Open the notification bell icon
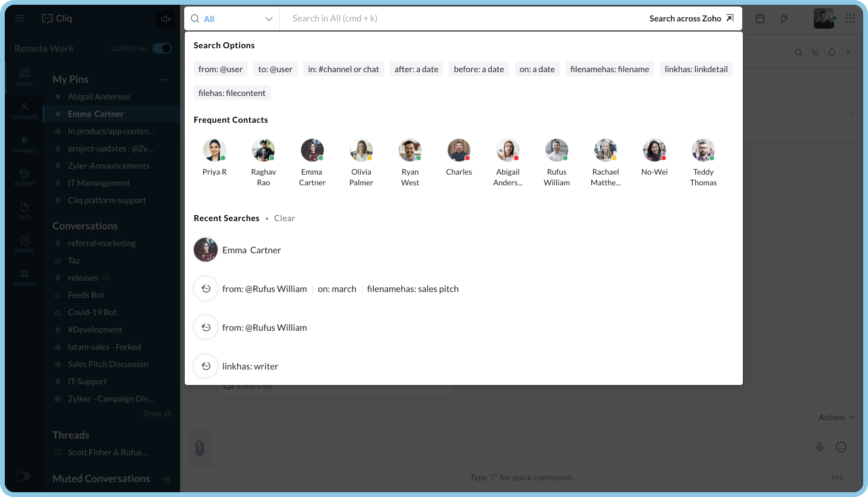Viewport: 868px width, 497px height. tap(832, 52)
